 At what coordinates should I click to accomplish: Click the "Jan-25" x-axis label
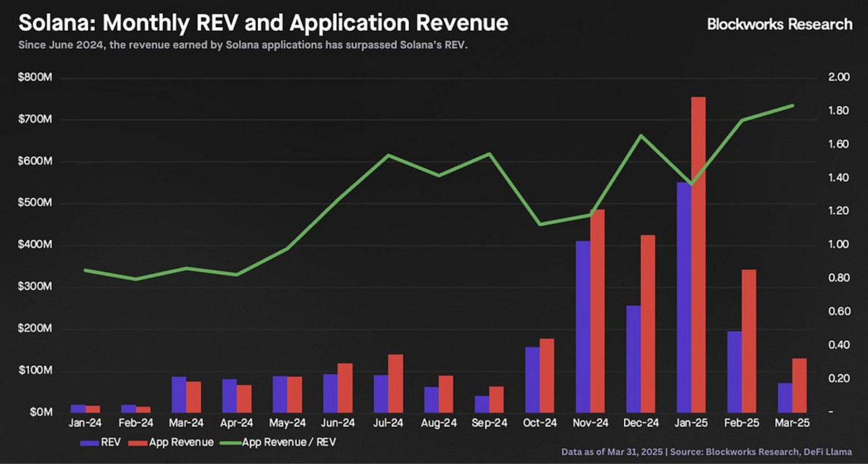tap(691, 423)
